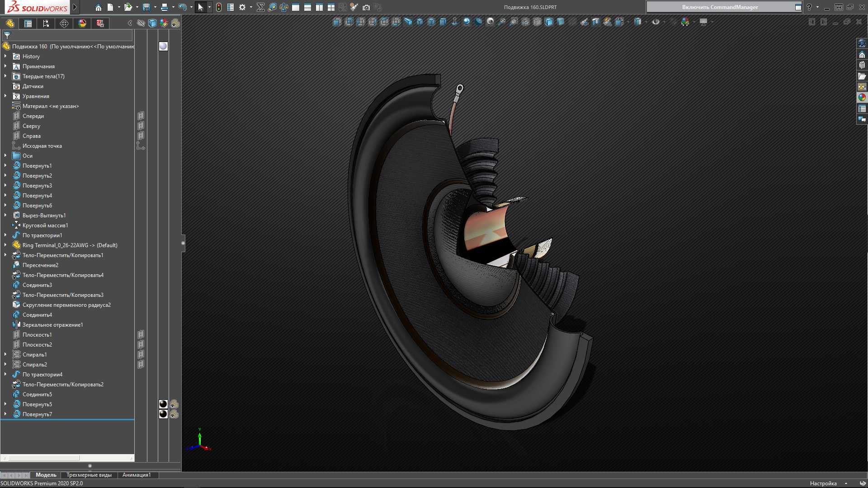Open the Save dropdown arrow
The image size is (868, 488).
point(155,7)
